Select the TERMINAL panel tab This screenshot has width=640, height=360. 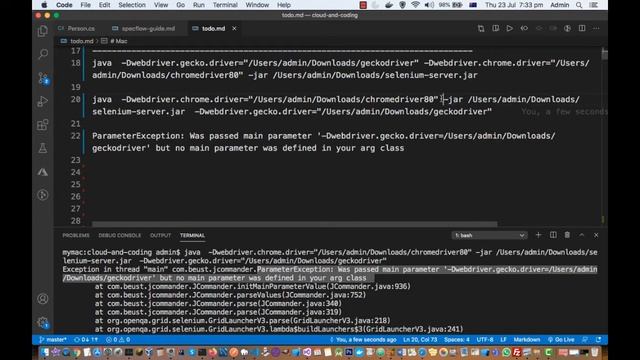click(x=192, y=236)
